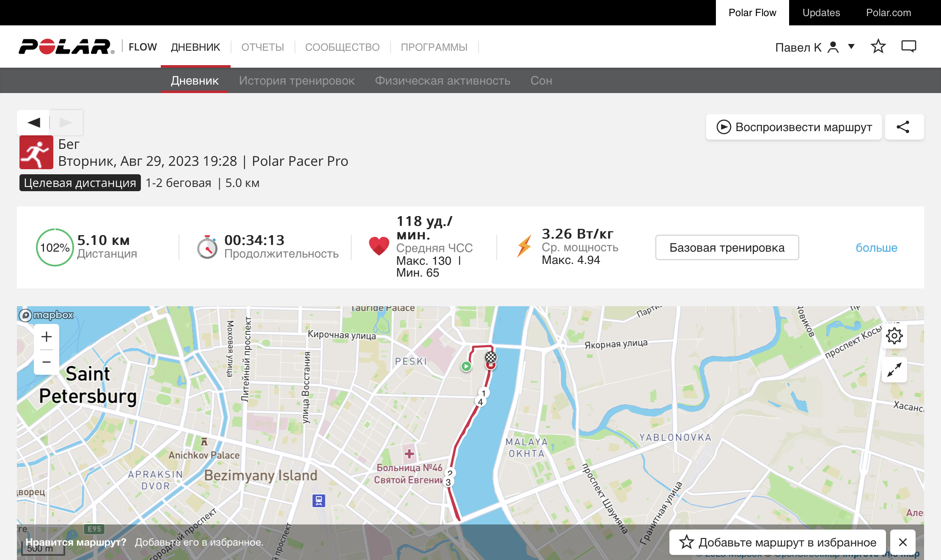Click the Polar logo
941x560 pixels.
[66, 47]
